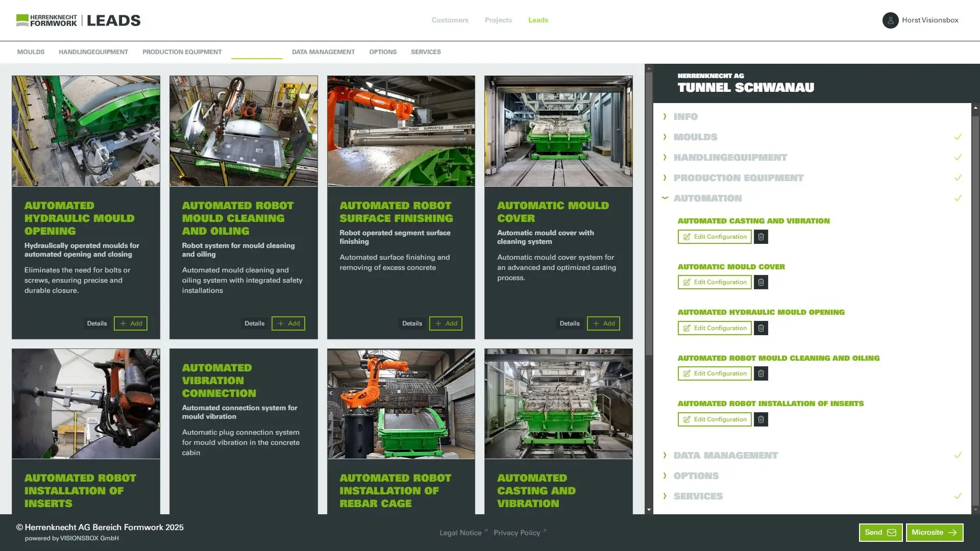Click the Services section checkmark
This screenshot has height=551, width=980.
tap(958, 496)
